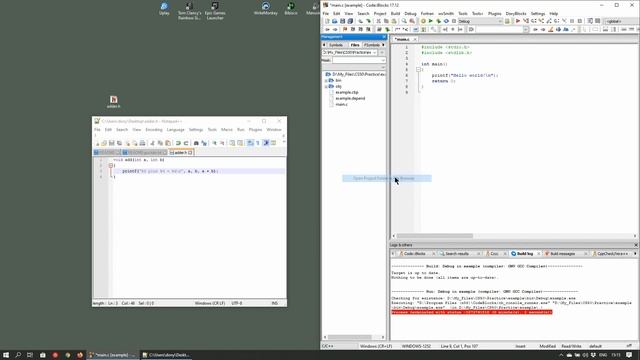Click the Find magnifier icon in Code::Blocks
This screenshot has width=640, height=360.
[x=404, y=21]
